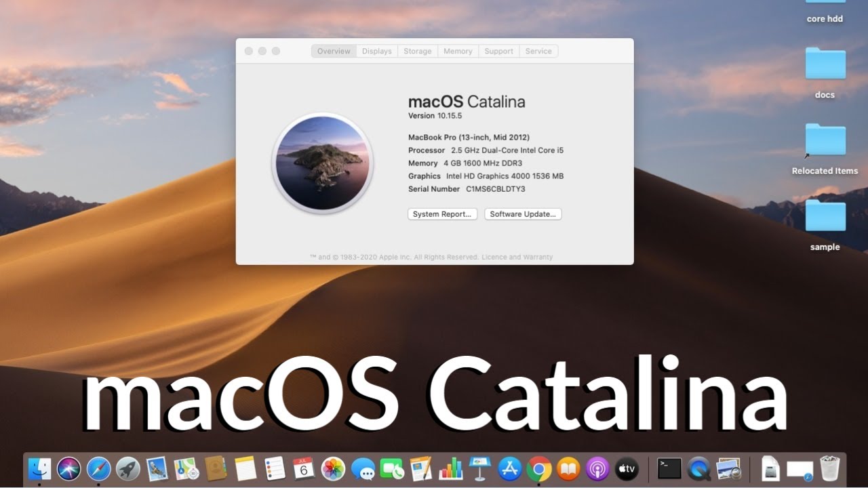The image size is (868, 488).
Task: Open Messages blue bubble icon
Action: point(363,468)
